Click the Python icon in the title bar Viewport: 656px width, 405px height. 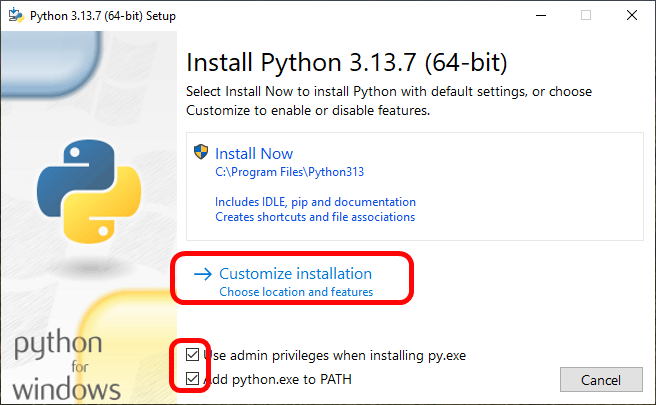[15, 15]
